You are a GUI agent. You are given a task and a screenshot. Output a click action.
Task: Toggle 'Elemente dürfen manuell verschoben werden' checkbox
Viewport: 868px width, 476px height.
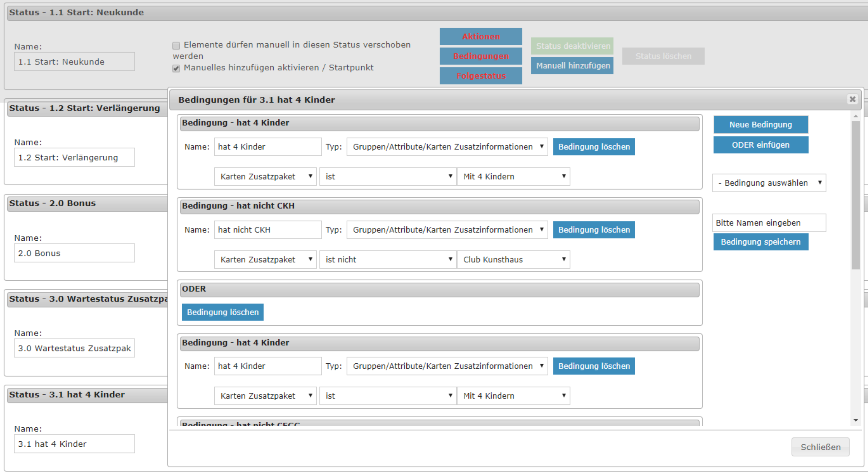pyautogui.click(x=176, y=45)
